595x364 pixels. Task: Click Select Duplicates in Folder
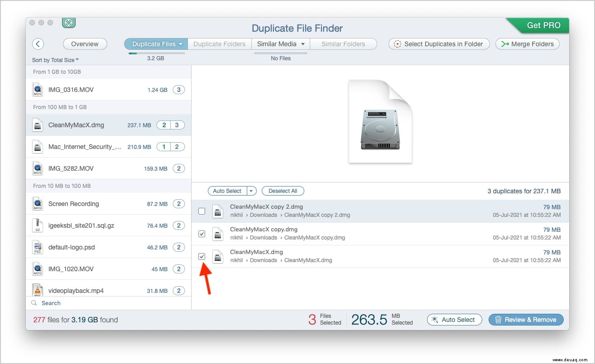(439, 44)
